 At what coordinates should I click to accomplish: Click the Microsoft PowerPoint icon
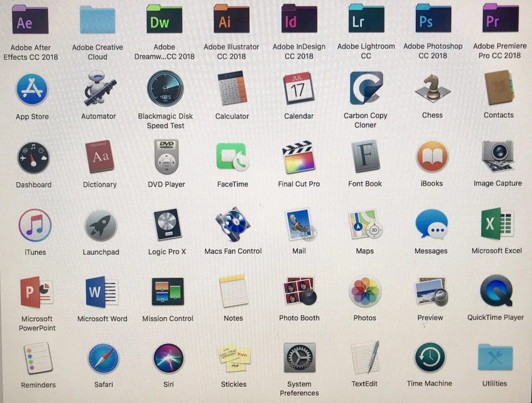37,292
